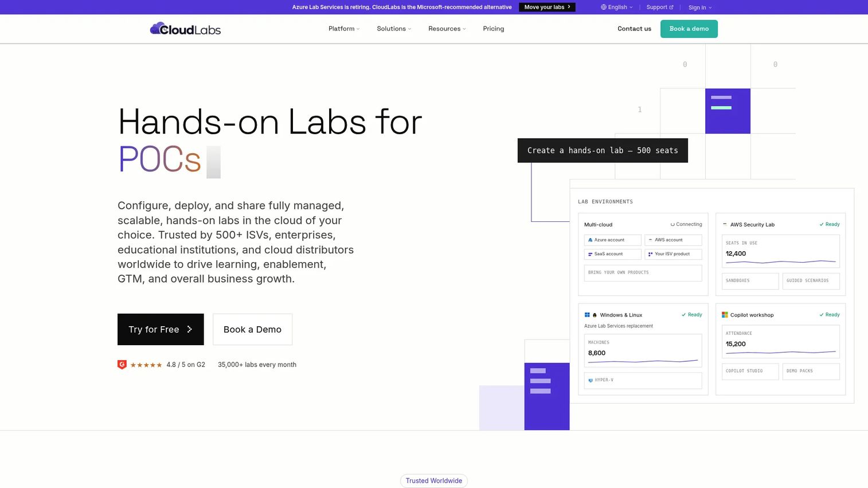The width and height of the screenshot is (868, 488).
Task: Click the Move your labs button
Action: point(547,7)
